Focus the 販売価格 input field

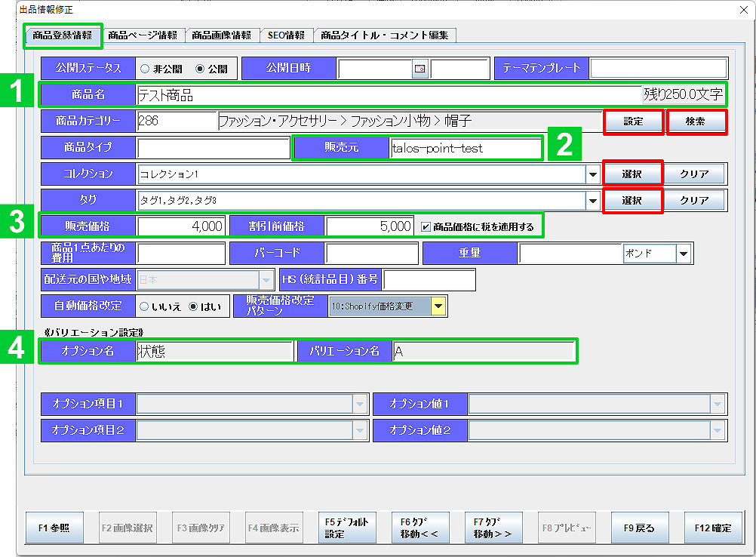click(181, 226)
